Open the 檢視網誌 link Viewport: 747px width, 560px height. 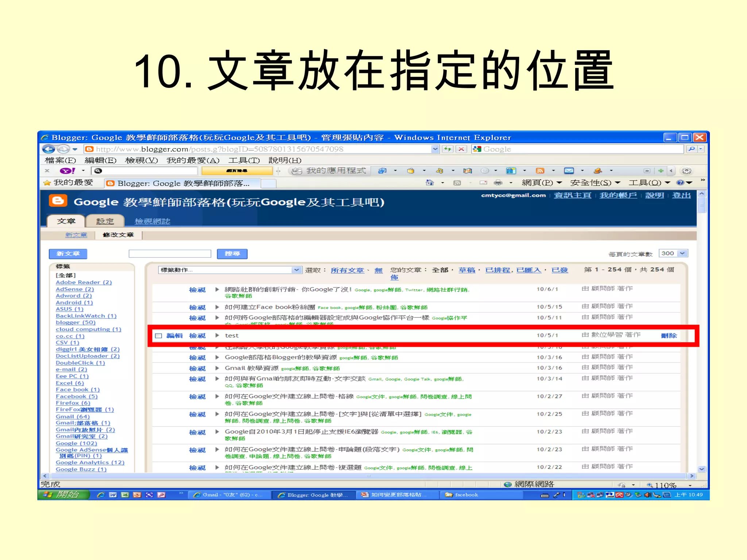coord(152,221)
